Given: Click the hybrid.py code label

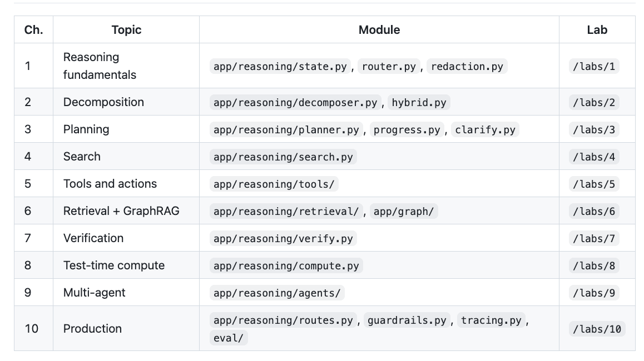Looking at the screenshot, I should click(x=419, y=103).
